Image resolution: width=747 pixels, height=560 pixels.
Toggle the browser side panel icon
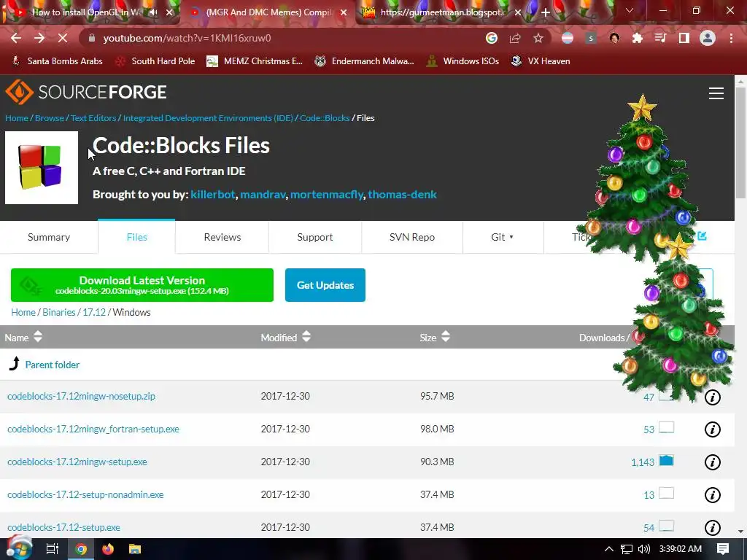pyautogui.click(x=684, y=38)
